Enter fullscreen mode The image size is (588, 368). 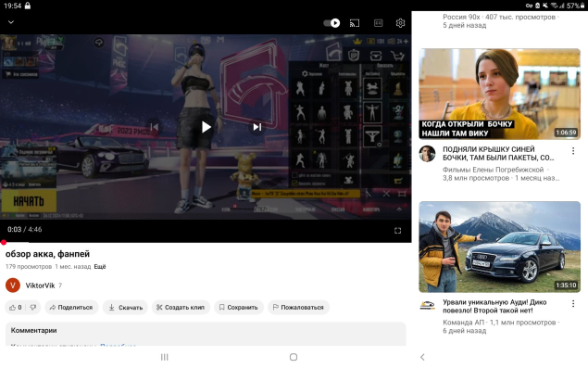397,231
